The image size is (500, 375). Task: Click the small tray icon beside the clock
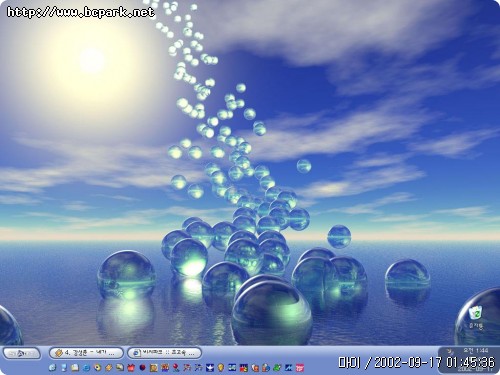[451, 351]
